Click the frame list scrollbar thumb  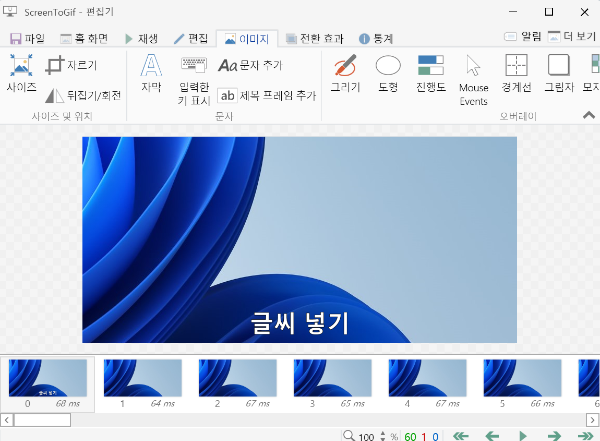(42, 420)
